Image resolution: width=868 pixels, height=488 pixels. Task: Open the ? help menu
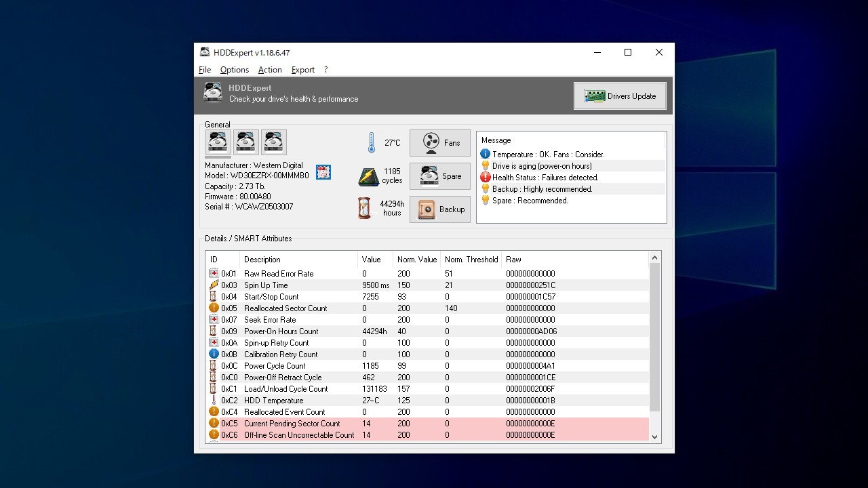pos(325,70)
